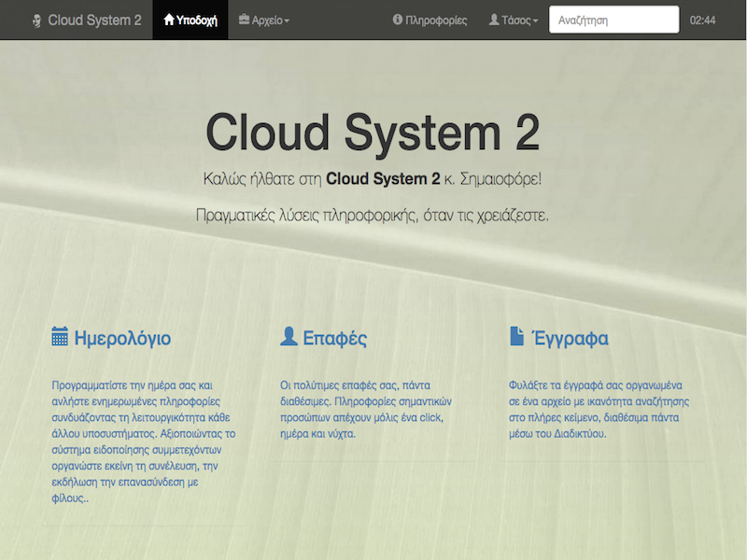Click the person icon beside Επαφές
This screenshot has height=560, width=747.
tap(289, 336)
